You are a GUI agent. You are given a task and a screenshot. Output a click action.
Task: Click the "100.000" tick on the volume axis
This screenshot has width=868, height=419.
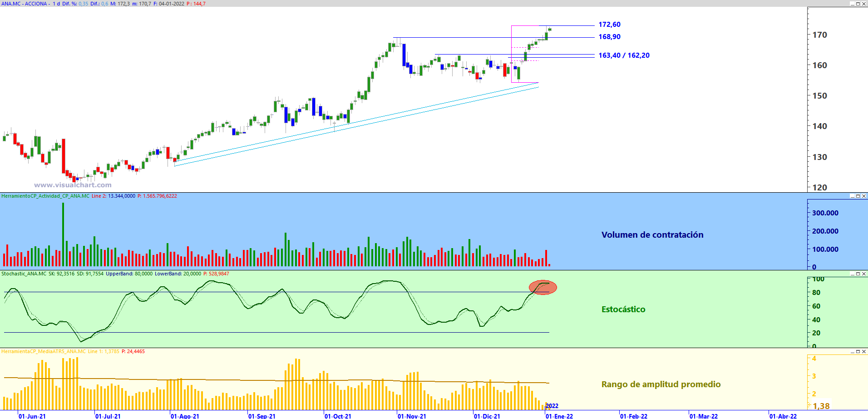click(825, 249)
